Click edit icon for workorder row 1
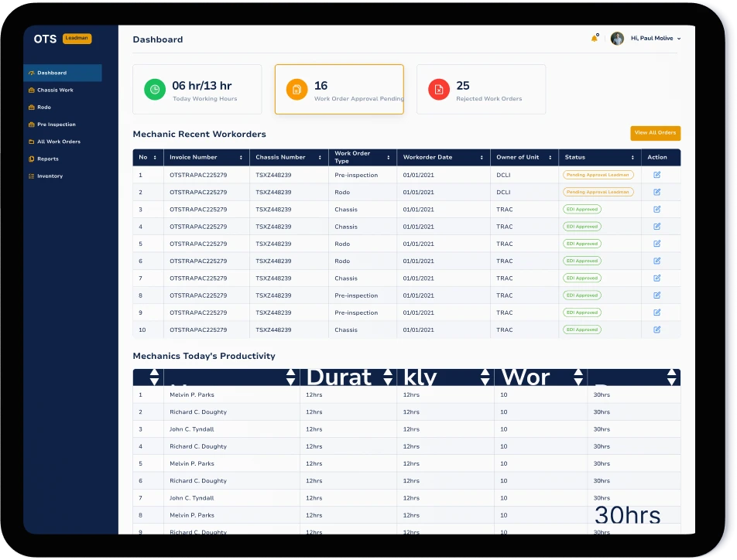The height and width of the screenshot is (560, 737). [x=657, y=175]
